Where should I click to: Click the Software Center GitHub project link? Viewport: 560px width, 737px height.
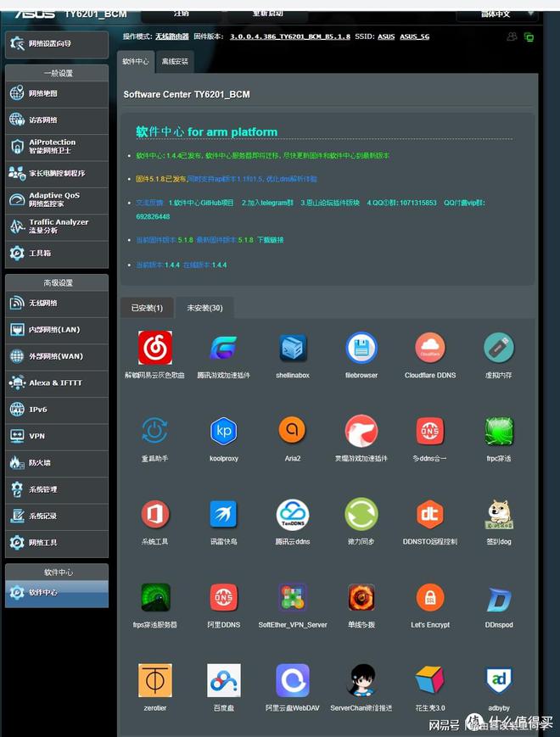click(201, 203)
